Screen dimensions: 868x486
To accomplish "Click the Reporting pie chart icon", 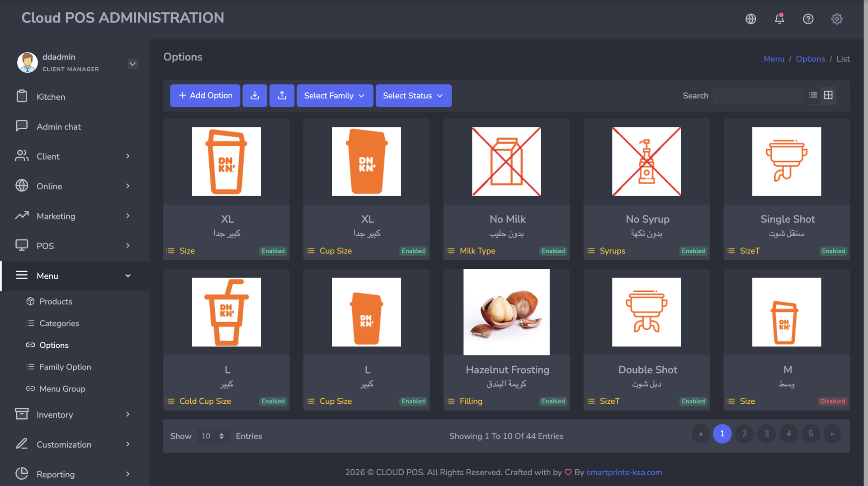I will tap(22, 474).
